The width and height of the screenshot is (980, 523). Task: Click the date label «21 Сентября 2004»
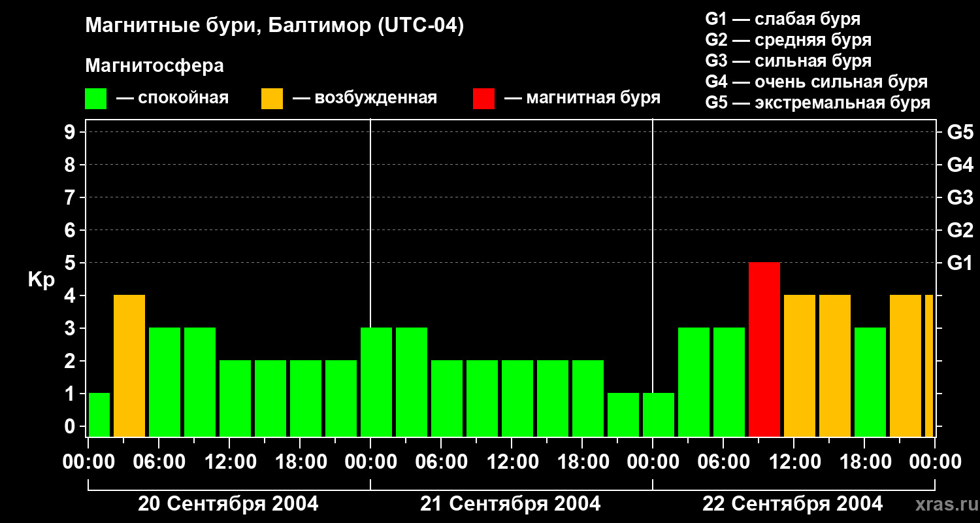(x=511, y=503)
